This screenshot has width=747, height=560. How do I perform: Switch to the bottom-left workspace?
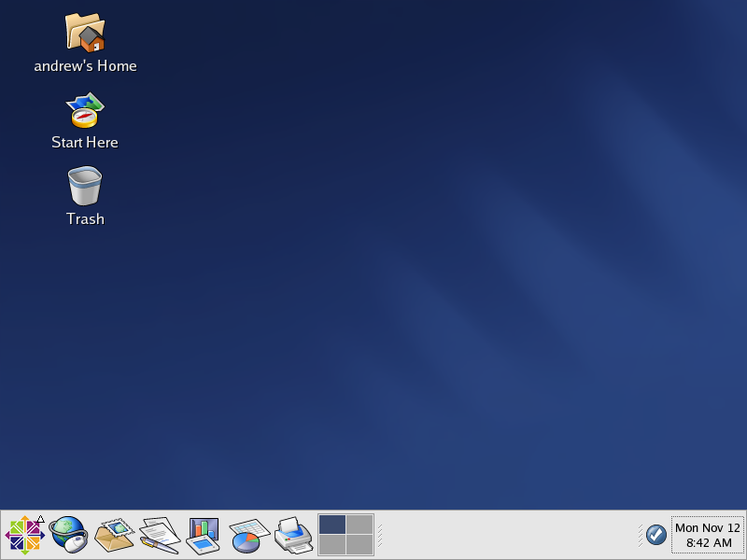tap(332, 545)
